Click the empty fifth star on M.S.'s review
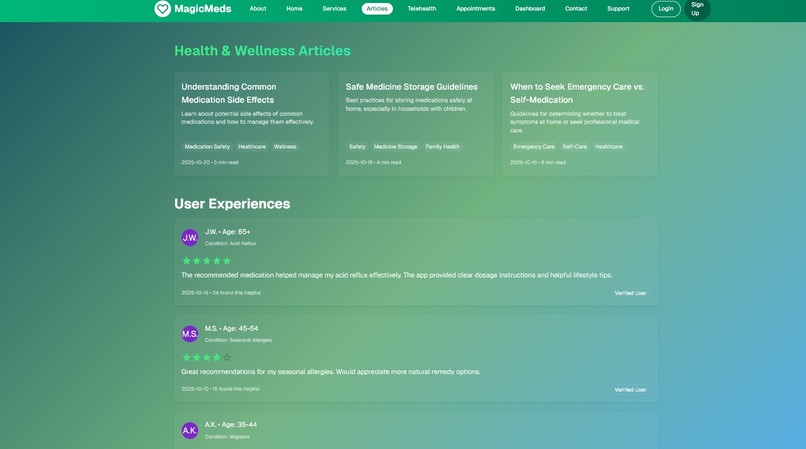 point(227,357)
